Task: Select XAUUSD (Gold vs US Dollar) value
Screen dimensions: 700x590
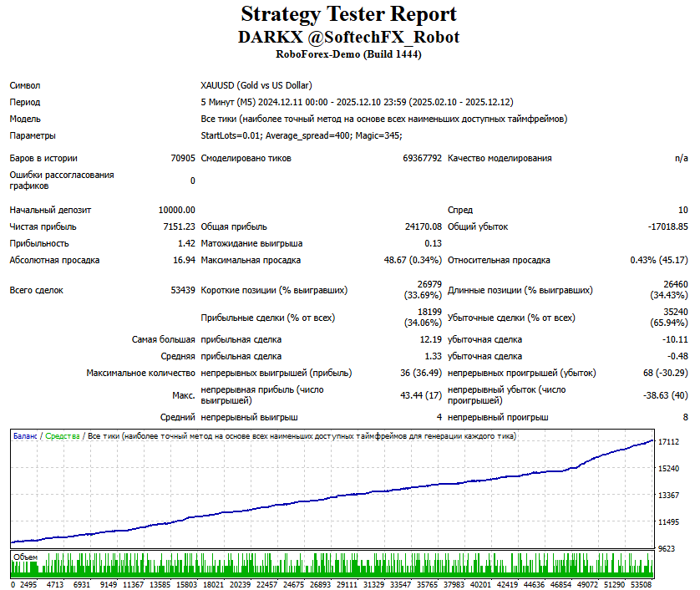Action: tap(256, 85)
